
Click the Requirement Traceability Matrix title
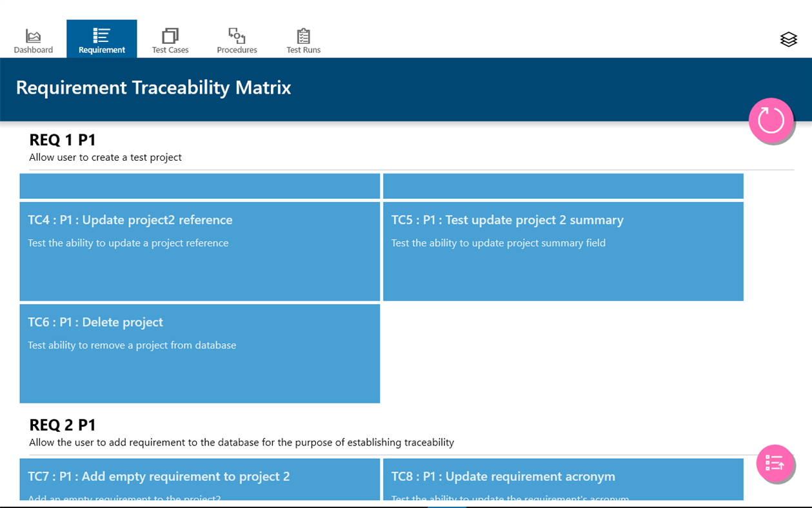(x=153, y=88)
